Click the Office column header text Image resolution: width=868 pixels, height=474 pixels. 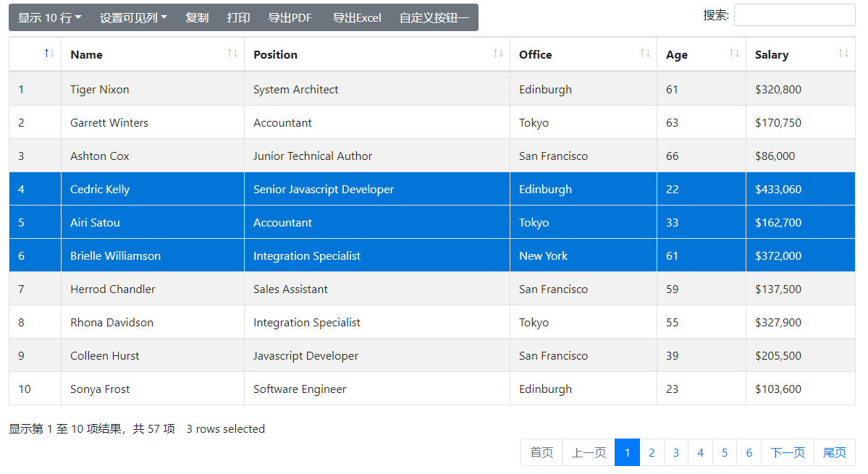[x=535, y=54]
